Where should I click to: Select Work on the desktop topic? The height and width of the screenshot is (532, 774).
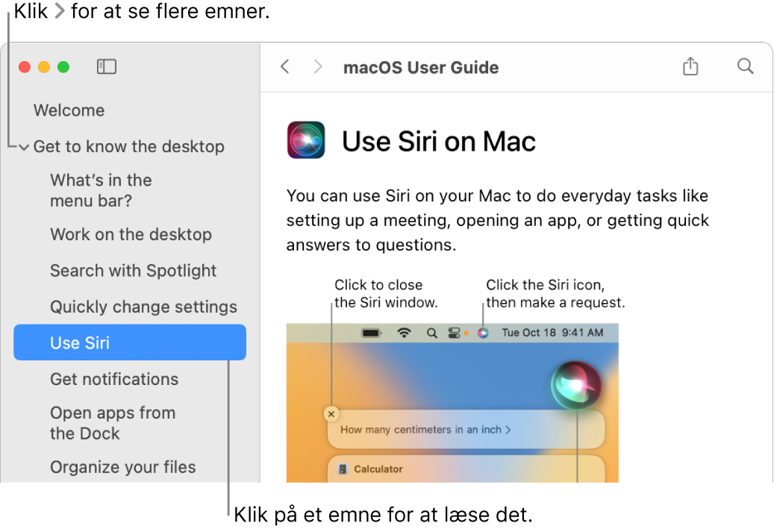click(x=131, y=234)
